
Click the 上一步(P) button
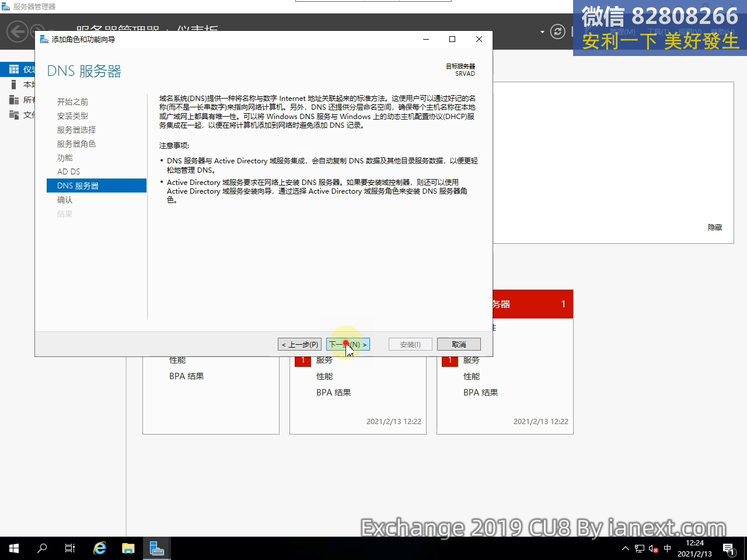pyautogui.click(x=300, y=344)
